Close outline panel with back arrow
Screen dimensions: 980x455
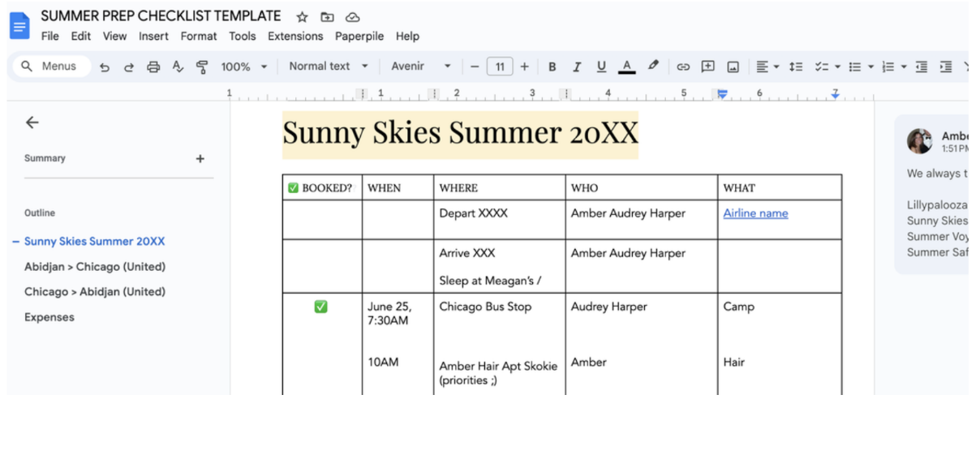click(x=32, y=122)
